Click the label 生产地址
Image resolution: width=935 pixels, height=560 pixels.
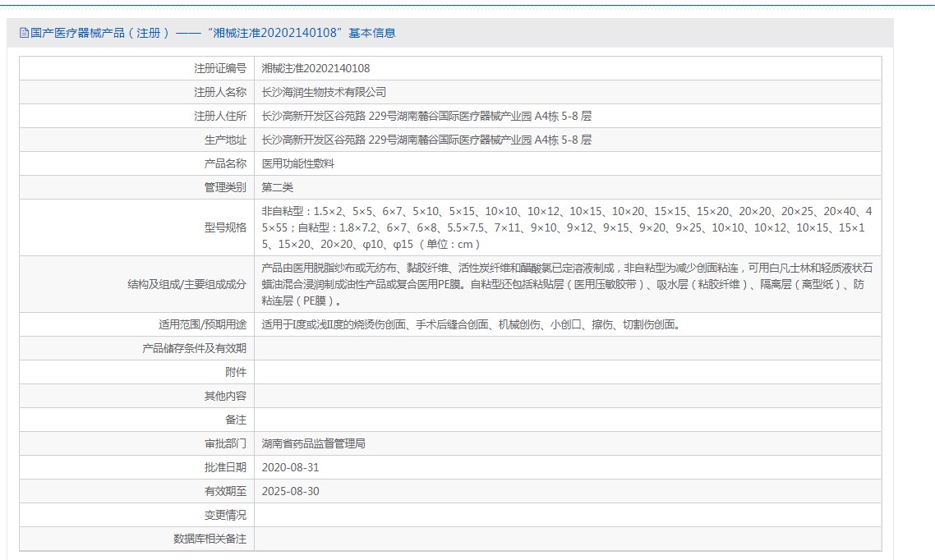(x=225, y=140)
